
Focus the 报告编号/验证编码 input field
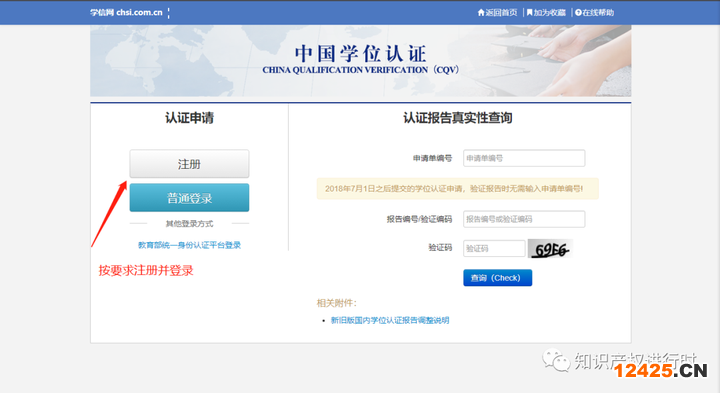pos(524,219)
